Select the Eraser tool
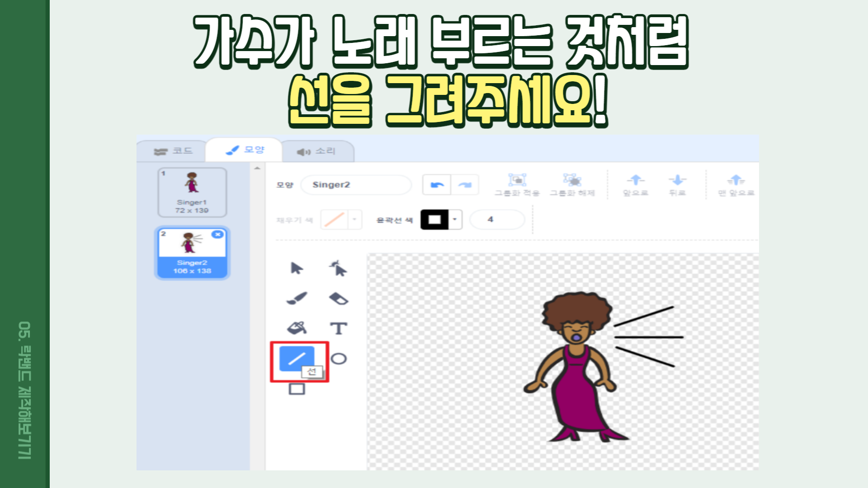Viewport: 868px width, 488px height. [338, 298]
